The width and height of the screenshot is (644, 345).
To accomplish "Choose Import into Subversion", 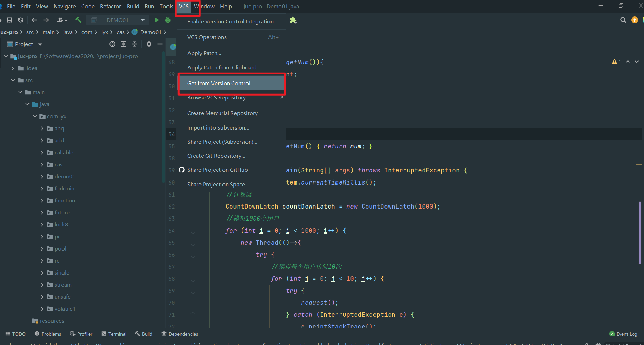I will [231, 128].
